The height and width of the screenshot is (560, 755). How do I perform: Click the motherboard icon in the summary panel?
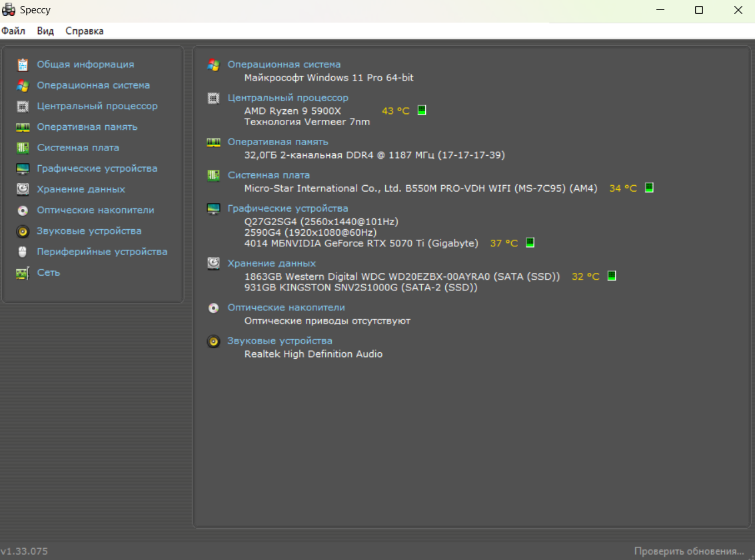pos(213,175)
